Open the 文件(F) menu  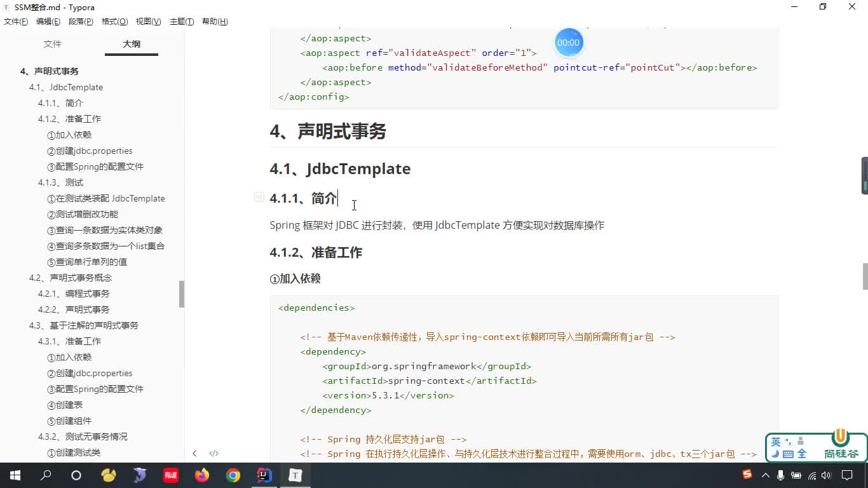pos(16,22)
